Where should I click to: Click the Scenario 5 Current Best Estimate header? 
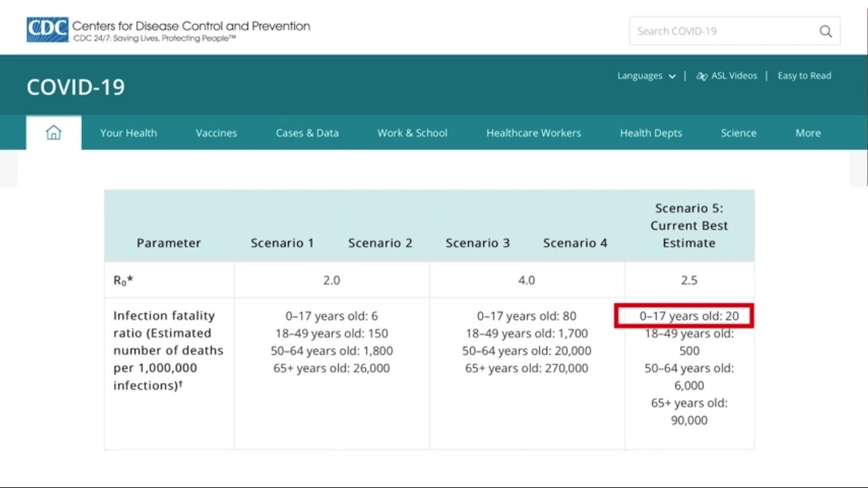689,226
